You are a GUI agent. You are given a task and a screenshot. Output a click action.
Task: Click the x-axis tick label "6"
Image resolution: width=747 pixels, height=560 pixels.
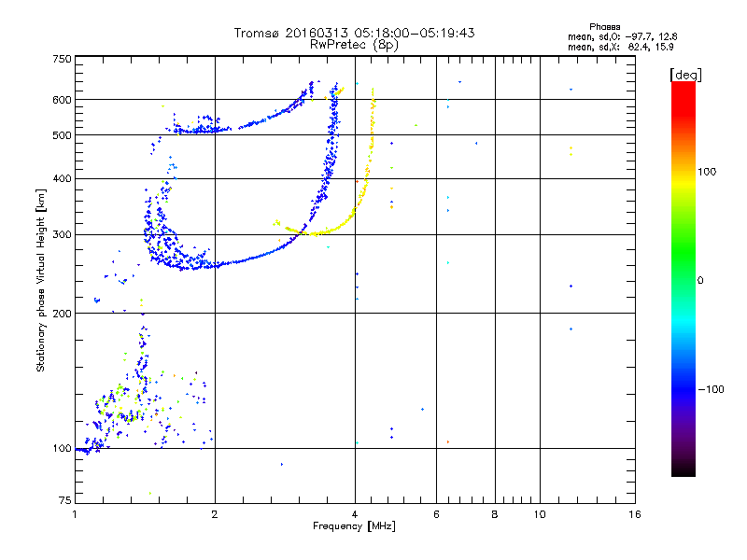(436, 514)
